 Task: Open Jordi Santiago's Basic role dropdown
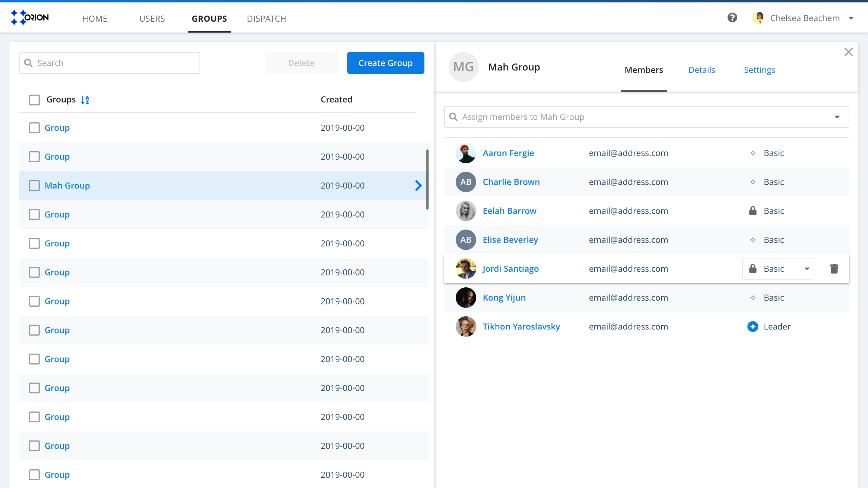778,269
